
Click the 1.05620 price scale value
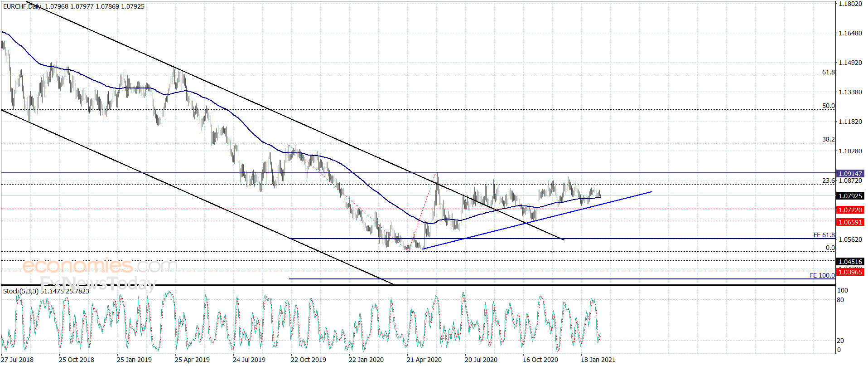click(x=850, y=239)
